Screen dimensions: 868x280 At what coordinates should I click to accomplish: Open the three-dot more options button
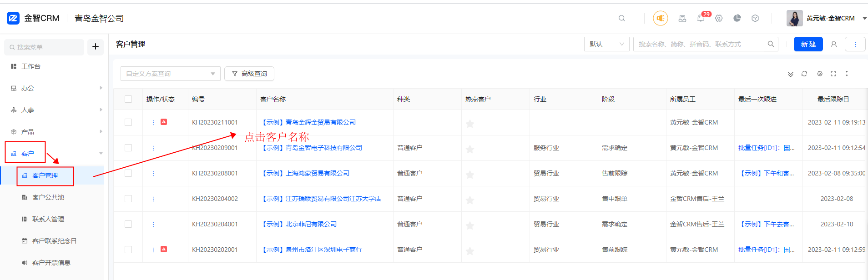855,44
